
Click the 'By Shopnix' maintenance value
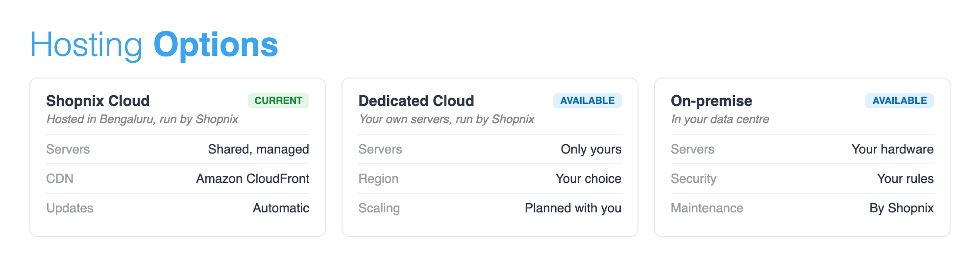tap(901, 208)
